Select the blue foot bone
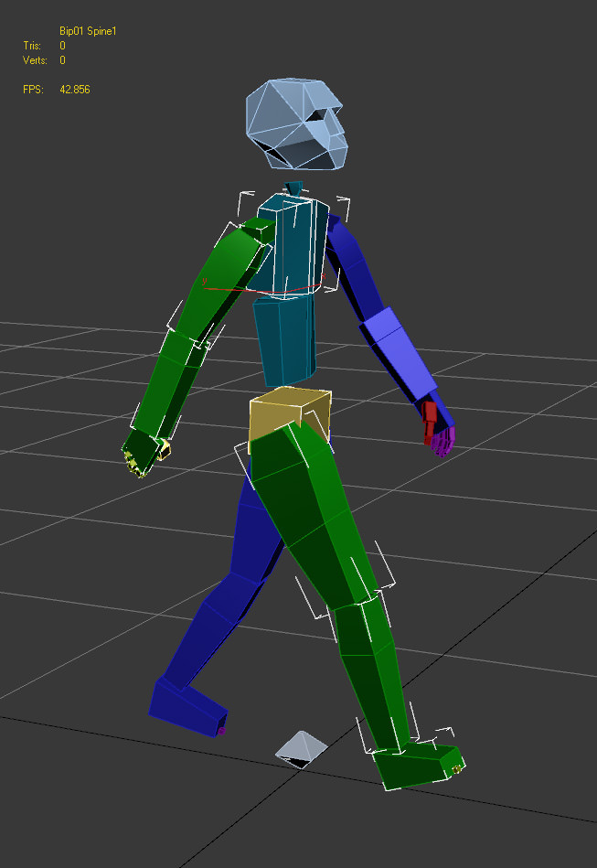This screenshot has height=868, width=597. point(187,707)
